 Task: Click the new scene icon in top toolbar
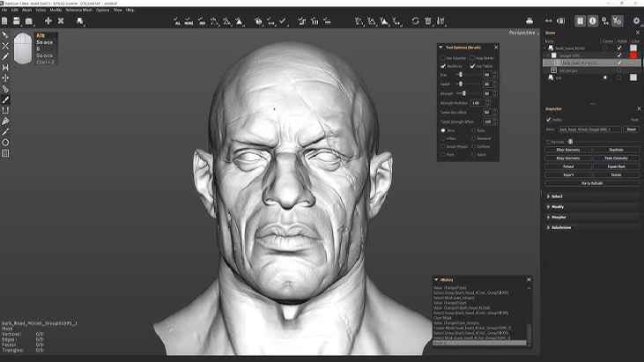[5, 20]
